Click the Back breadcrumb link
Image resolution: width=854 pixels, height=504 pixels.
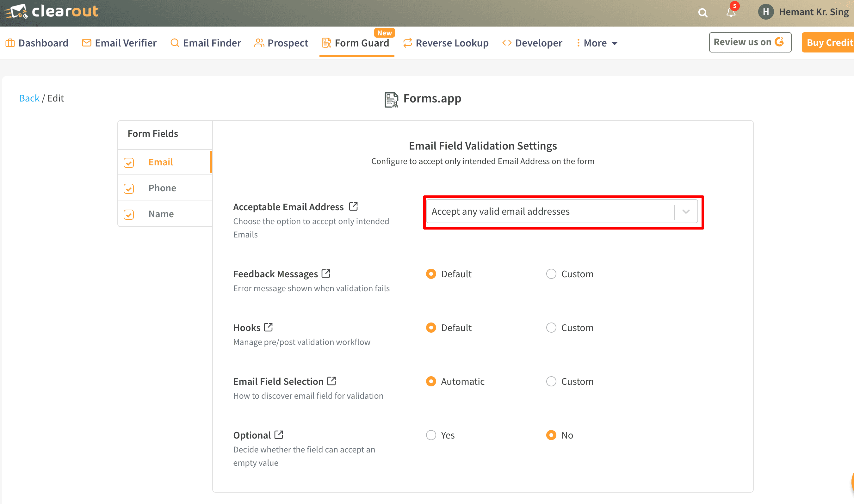pyautogui.click(x=29, y=98)
